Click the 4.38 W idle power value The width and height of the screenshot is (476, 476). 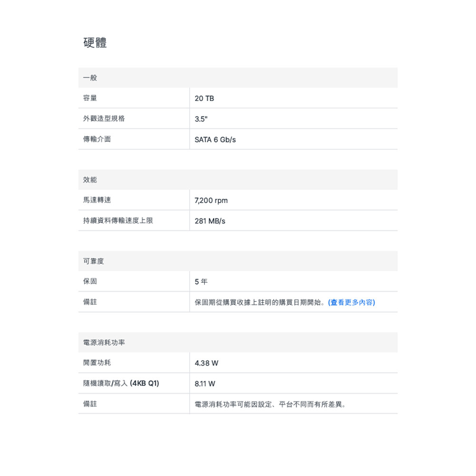tap(207, 363)
